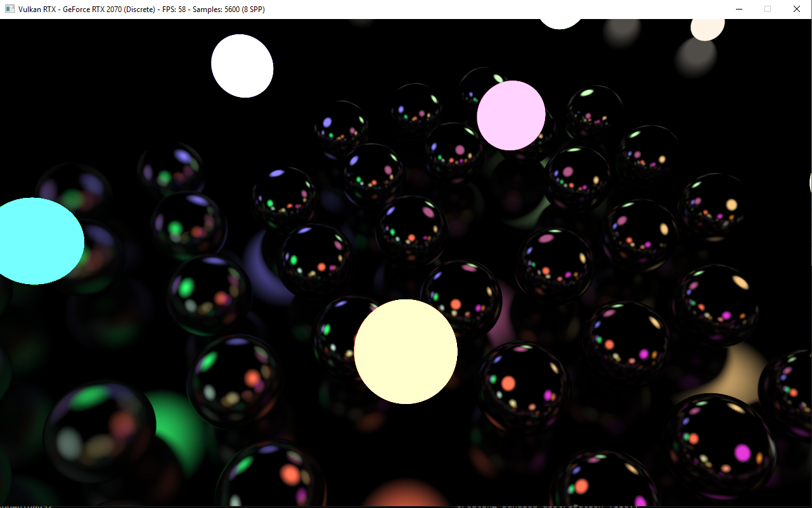The height and width of the screenshot is (508, 812).
Task: Click the Vulkan RTX window app icon
Action: click(x=10, y=9)
